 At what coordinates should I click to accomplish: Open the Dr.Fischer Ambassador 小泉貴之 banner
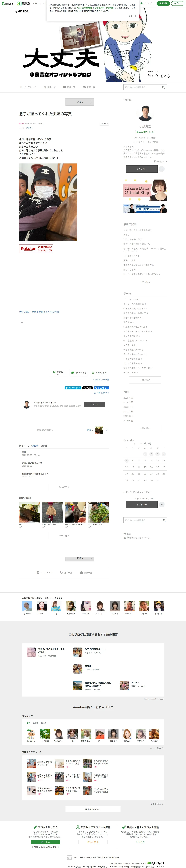coord(145,209)
